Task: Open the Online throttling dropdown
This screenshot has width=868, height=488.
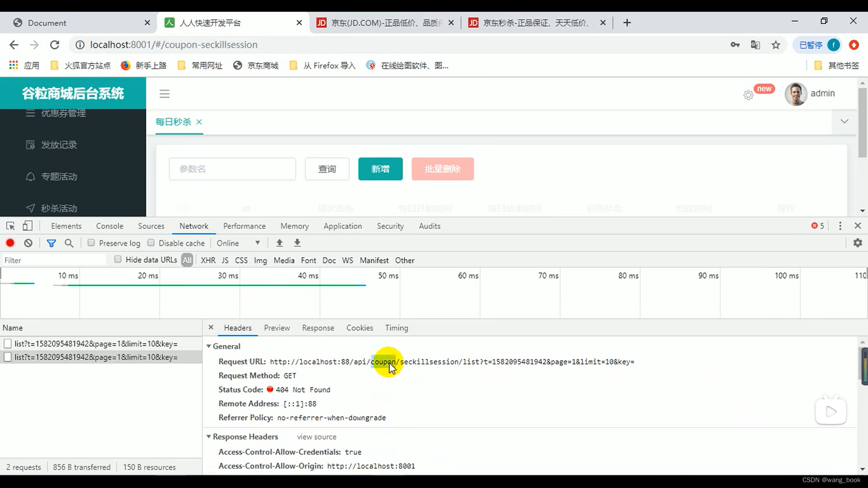Action: click(238, 243)
